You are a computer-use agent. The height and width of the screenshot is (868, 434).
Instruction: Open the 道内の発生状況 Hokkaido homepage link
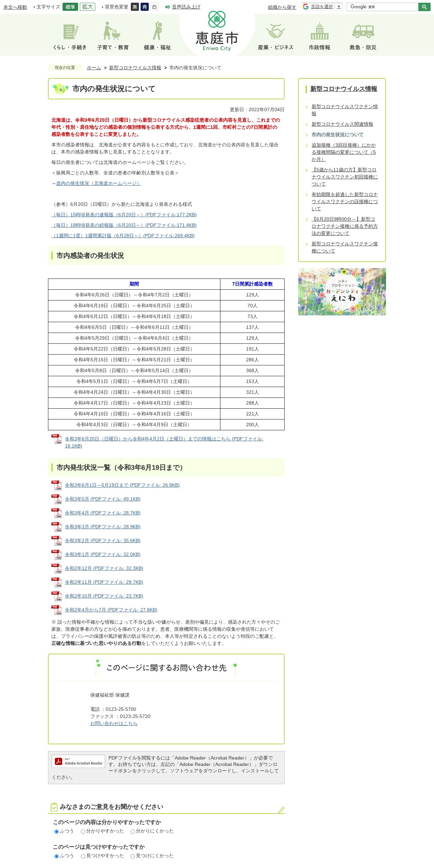[99, 183]
